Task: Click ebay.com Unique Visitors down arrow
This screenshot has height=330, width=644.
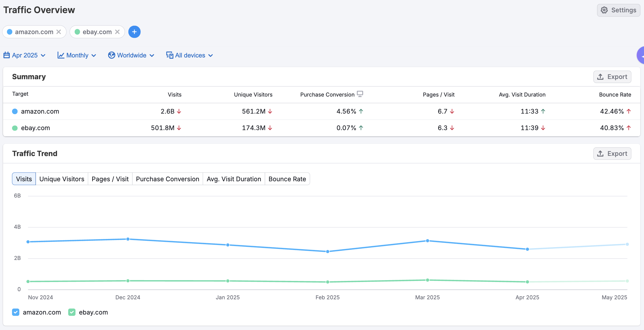Action: coord(270,128)
